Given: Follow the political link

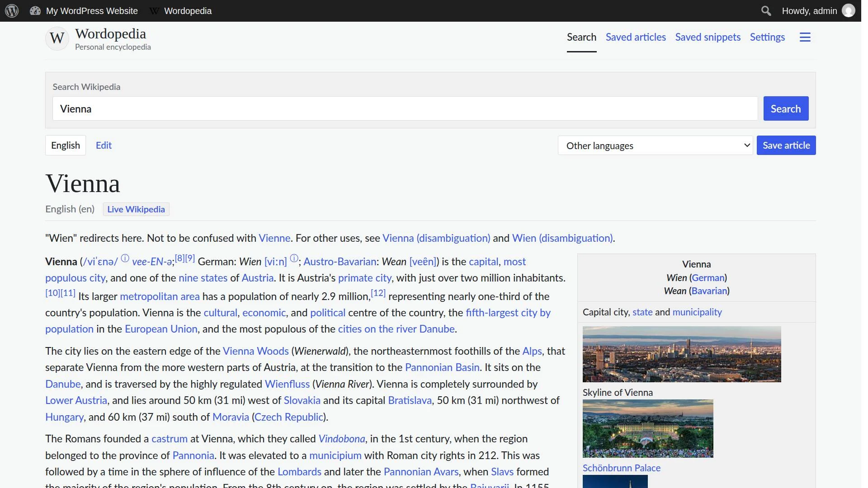Looking at the screenshot, I should [x=328, y=313].
